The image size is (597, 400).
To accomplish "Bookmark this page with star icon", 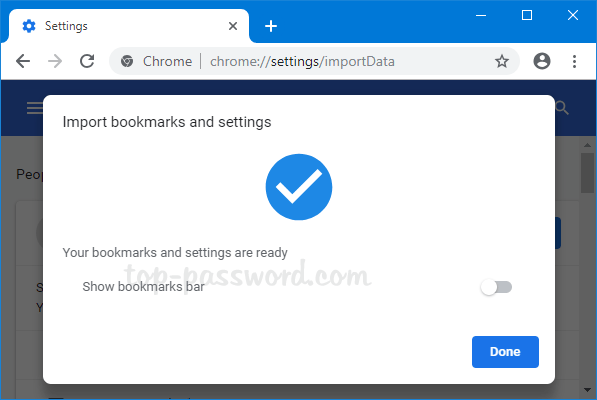I will (501, 61).
